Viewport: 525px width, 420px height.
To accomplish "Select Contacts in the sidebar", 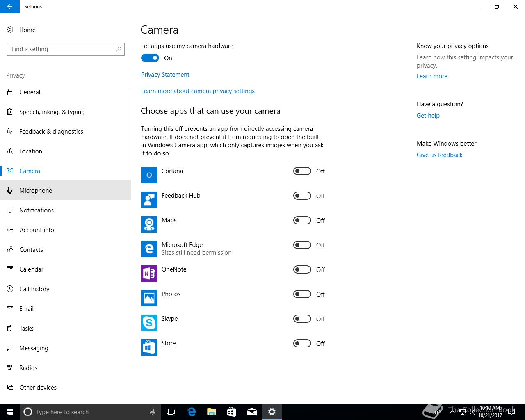I will click(65, 249).
